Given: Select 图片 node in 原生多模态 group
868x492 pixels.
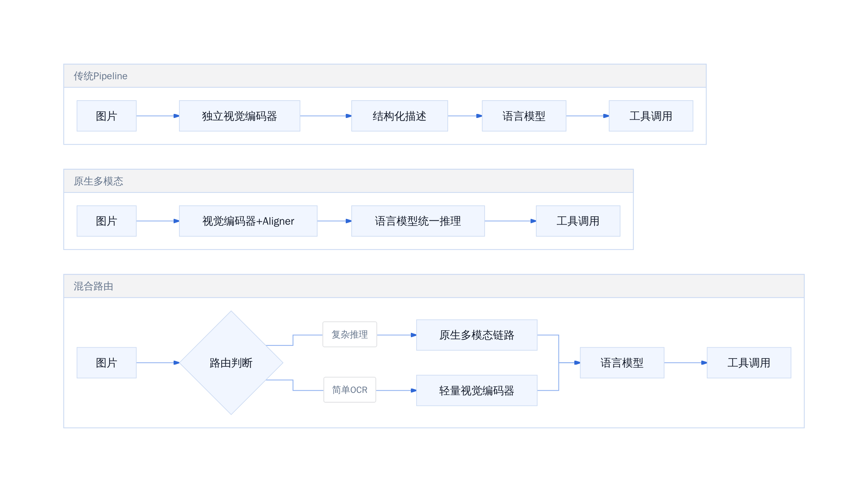Looking at the screenshot, I should (x=107, y=221).
